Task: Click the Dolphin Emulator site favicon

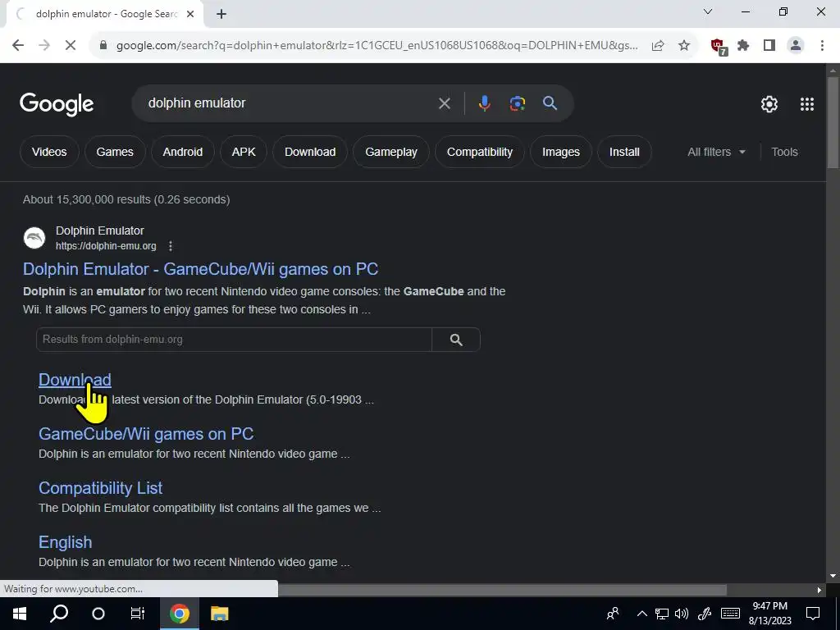Action: 34,238
